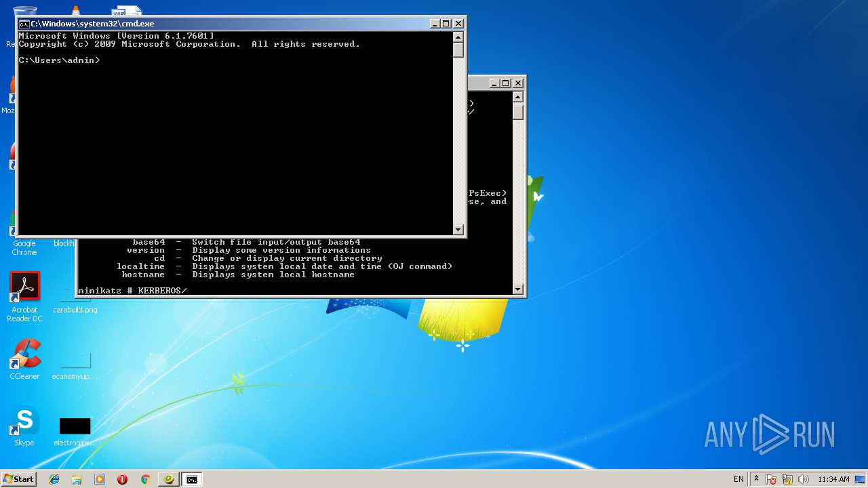Click 'hostname' command line in mimikatz
868x488 pixels.
(238, 274)
